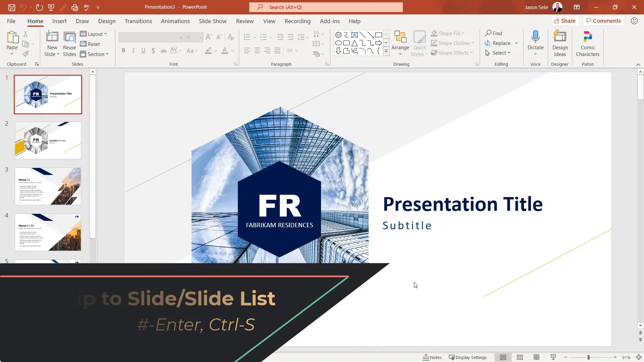Toggle Italic text formatting
The width and height of the screenshot is (644, 362).
pos(133,51)
